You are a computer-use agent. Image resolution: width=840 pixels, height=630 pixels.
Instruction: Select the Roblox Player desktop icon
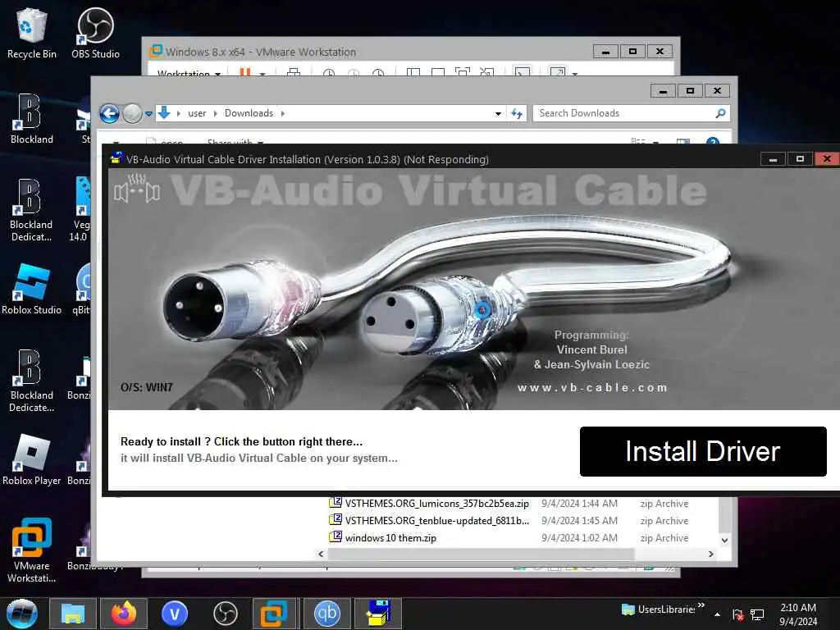point(32,459)
